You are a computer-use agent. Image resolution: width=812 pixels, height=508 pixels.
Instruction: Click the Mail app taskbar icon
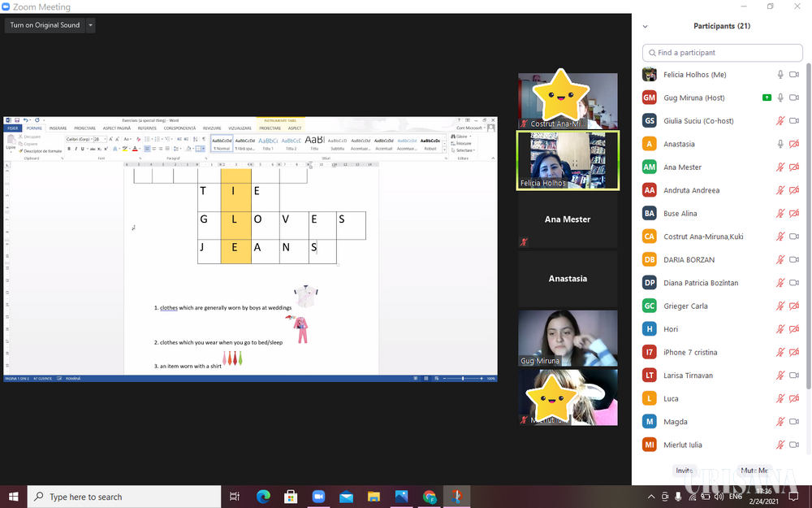[347, 497]
